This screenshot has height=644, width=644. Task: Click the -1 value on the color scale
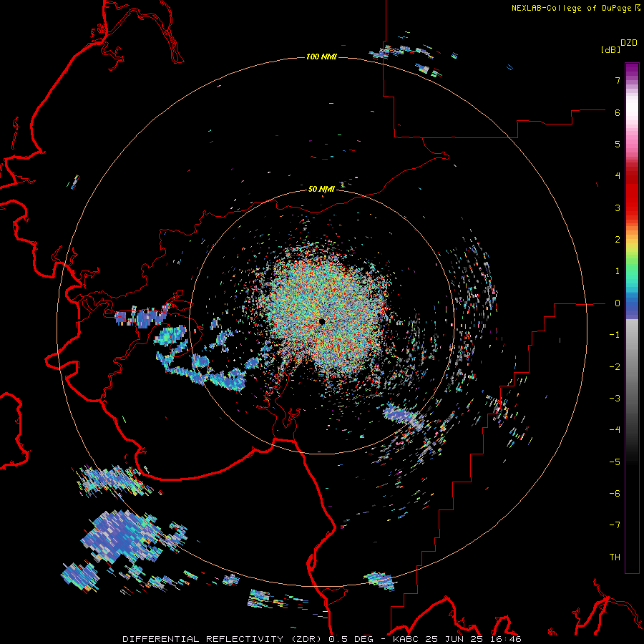(615, 335)
